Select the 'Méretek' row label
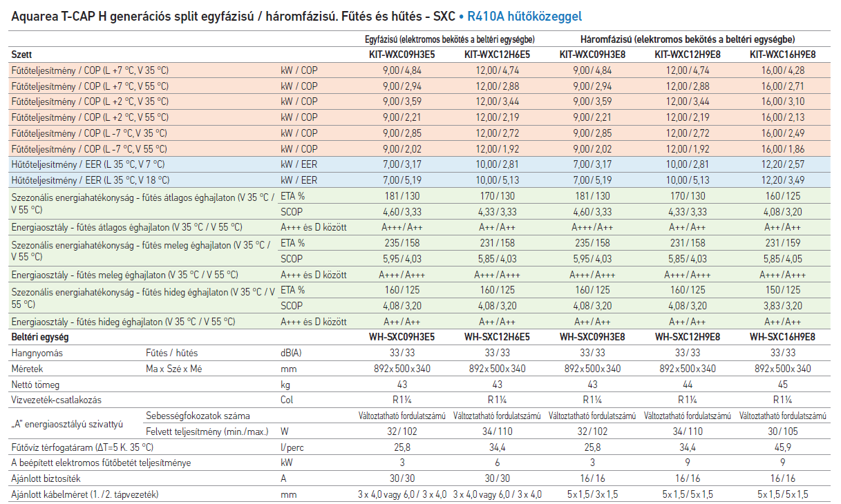The height and width of the screenshot is (504, 841). [29, 369]
